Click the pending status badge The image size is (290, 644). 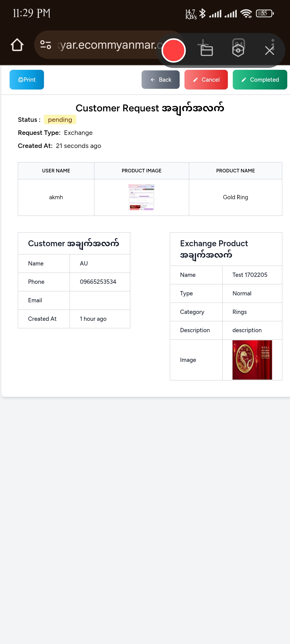coord(60,119)
